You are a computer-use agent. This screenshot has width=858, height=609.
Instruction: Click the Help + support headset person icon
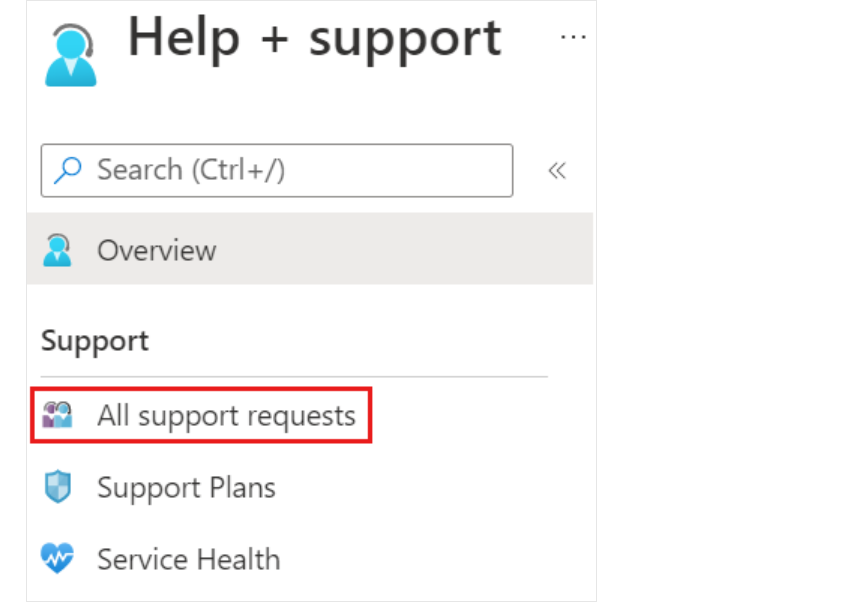71,55
